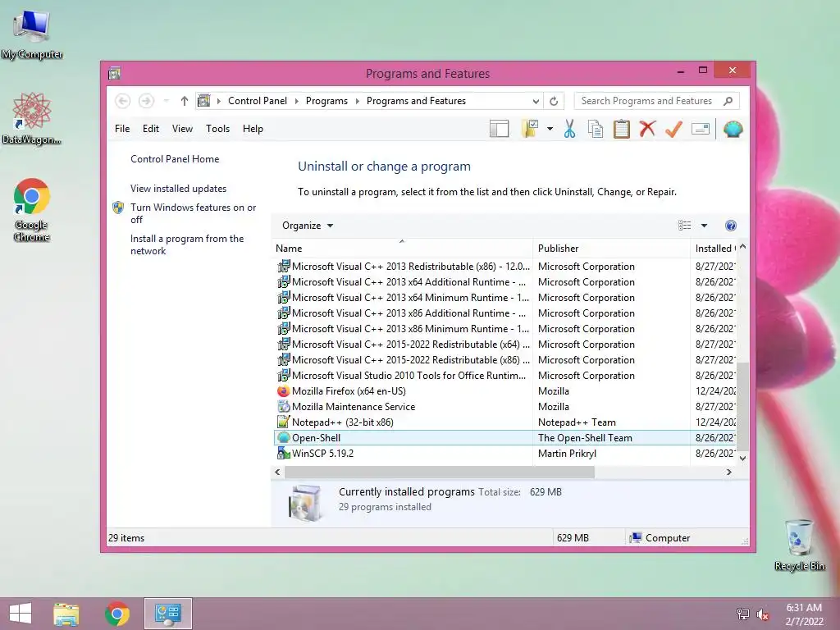
Task: Click the horizontal scrollbar thumb
Action: pos(440,472)
